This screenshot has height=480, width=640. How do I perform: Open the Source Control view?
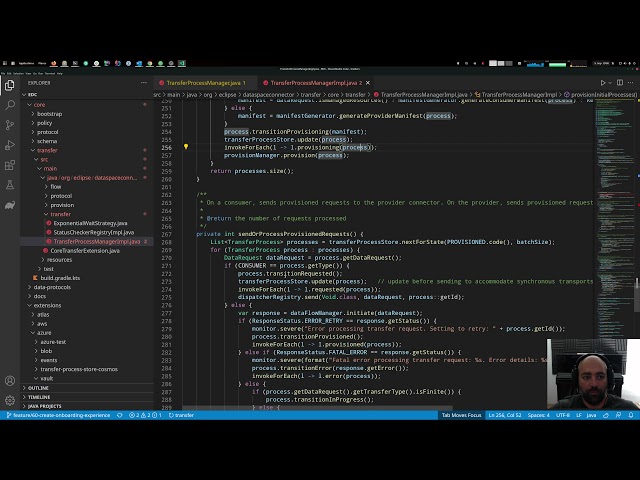coord(10,125)
